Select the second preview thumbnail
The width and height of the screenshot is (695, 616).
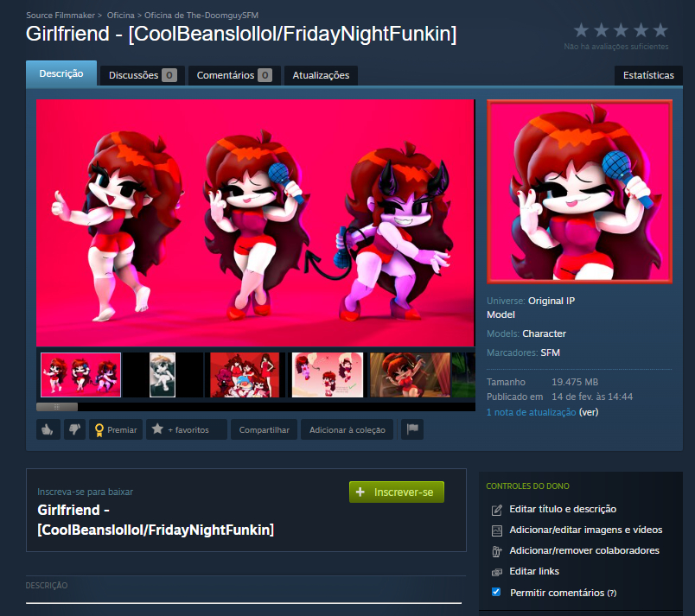[x=163, y=374]
